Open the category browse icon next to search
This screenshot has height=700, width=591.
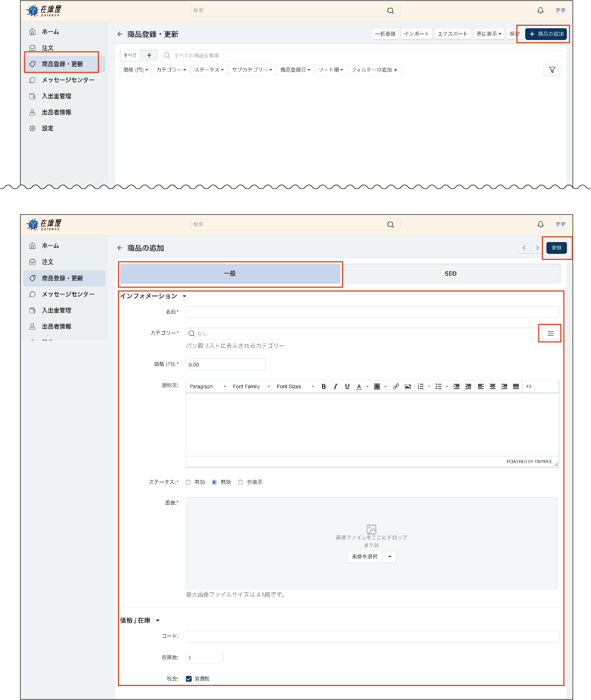[x=550, y=333]
